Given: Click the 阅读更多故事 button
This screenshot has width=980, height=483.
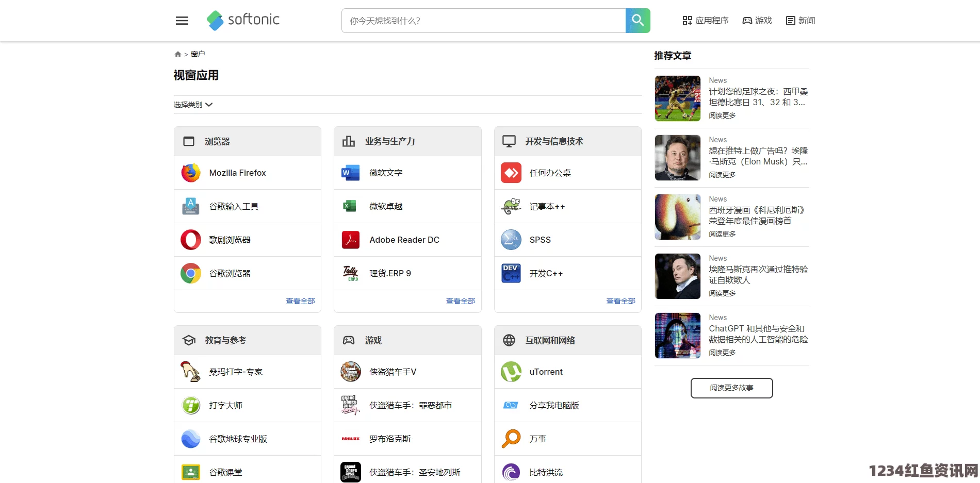Looking at the screenshot, I should 731,388.
